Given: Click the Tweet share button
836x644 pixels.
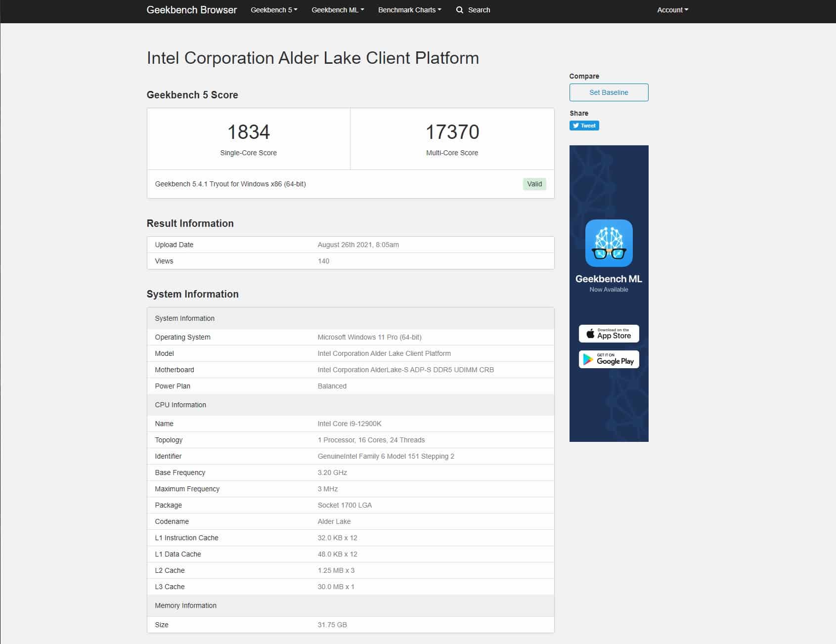Looking at the screenshot, I should point(584,126).
